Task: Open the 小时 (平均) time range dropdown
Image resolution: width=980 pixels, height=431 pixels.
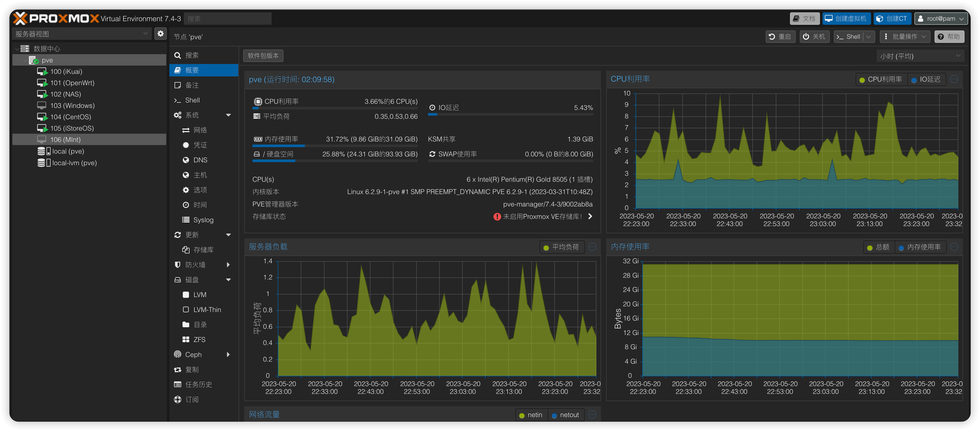Action: [921, 55]
